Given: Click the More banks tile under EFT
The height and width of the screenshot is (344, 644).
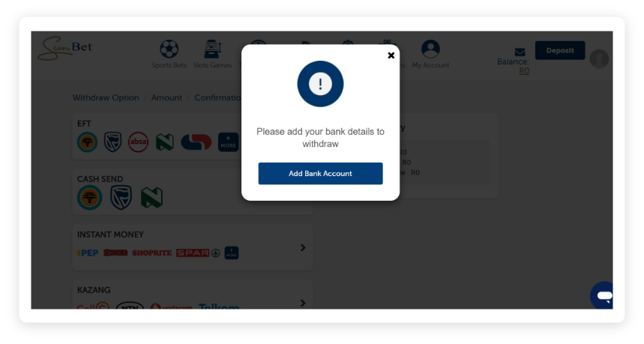Looking at the screenshot, I should (228, 142).
